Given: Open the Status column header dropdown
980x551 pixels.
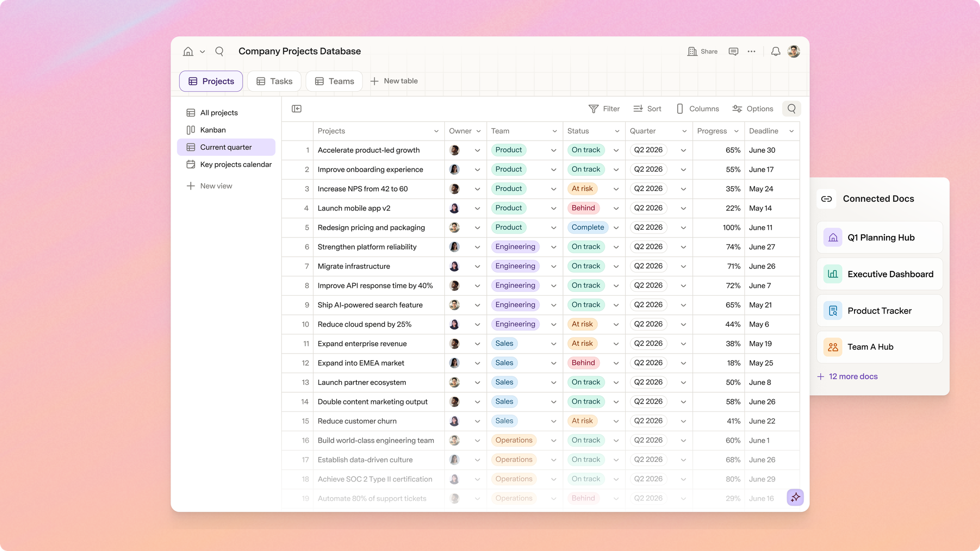Looking at the screenshot, I should (x=617, y=131).
